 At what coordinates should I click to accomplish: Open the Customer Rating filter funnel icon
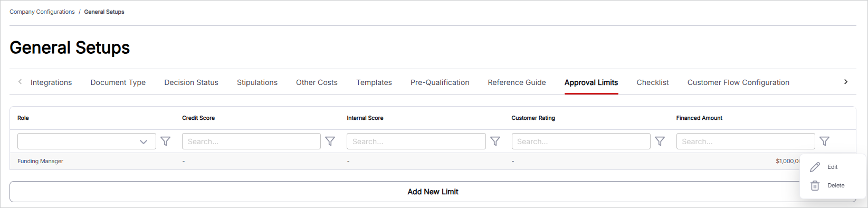[660, 141]
